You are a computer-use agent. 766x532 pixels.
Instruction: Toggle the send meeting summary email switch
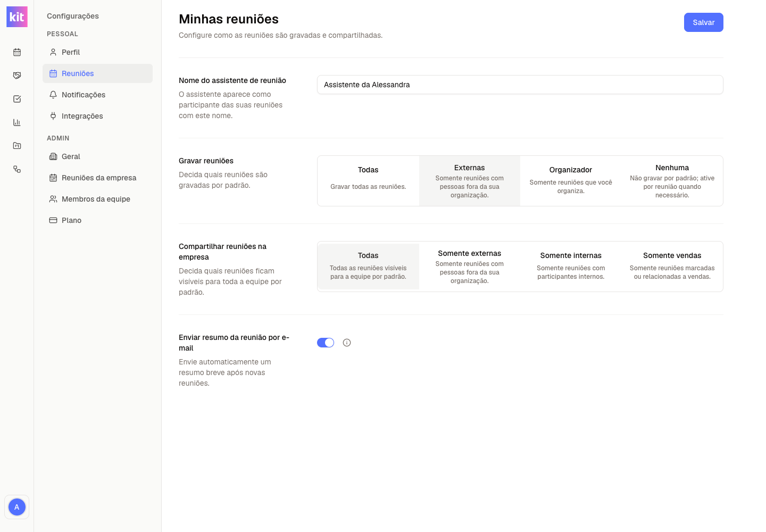pyautogui.click(x=326, y=343)
